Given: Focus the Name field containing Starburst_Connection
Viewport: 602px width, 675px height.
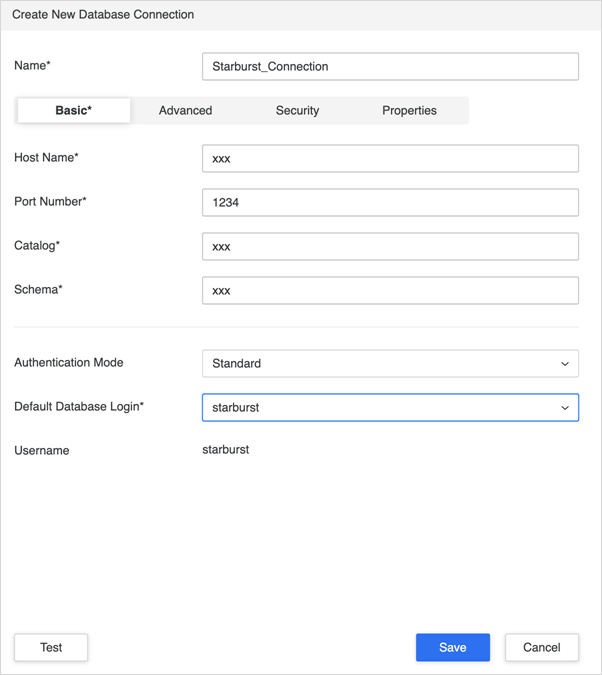Looking at the screenshot, I should point(390,66).
